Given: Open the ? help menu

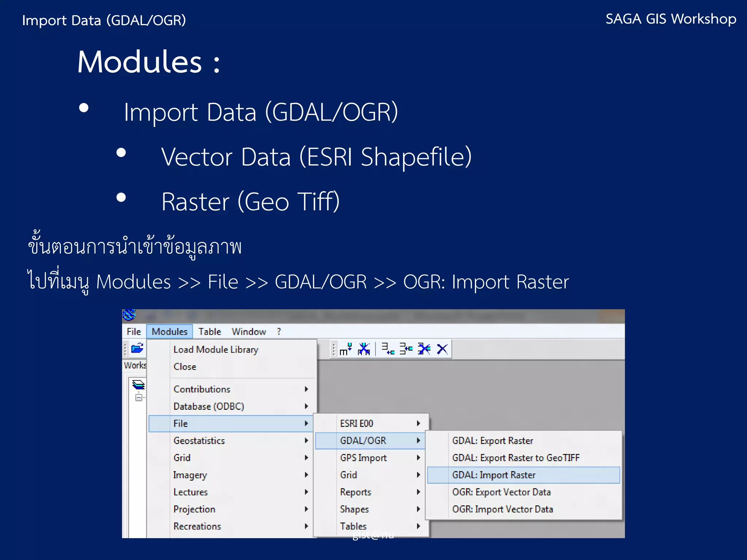Looking at the screenshot, I should coord(279,331).
